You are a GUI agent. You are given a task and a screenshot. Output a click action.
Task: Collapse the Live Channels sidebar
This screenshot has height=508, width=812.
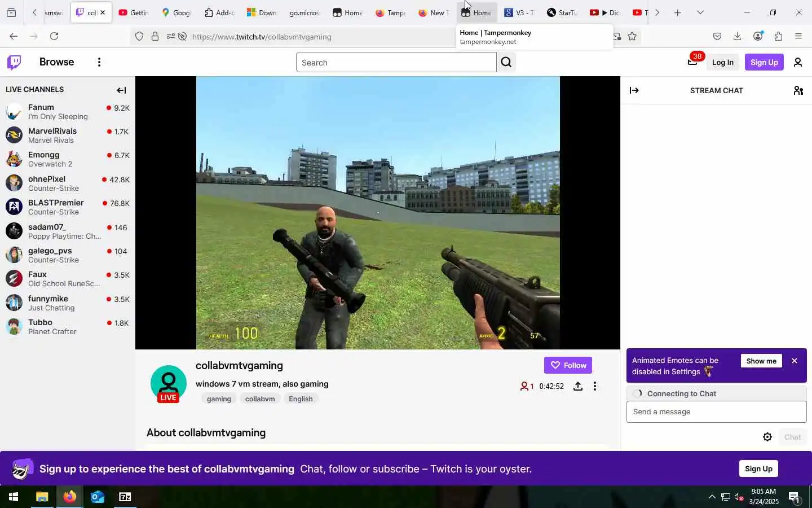point(121,90)
